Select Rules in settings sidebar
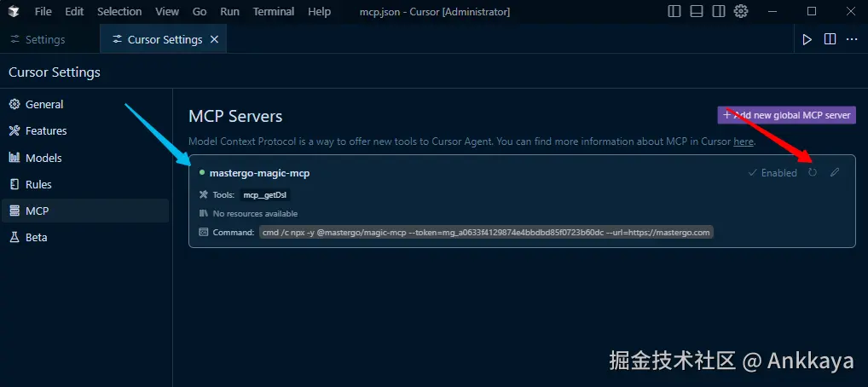This screenshot has width=868, height=387. point(85,184)
